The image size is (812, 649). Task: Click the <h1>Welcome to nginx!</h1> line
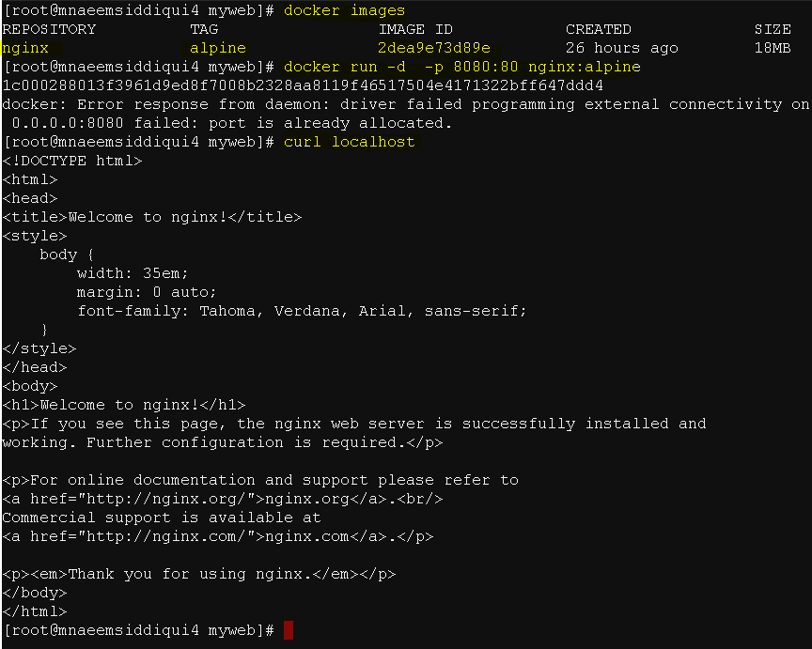pyautogui.click(x=124, y=405)
